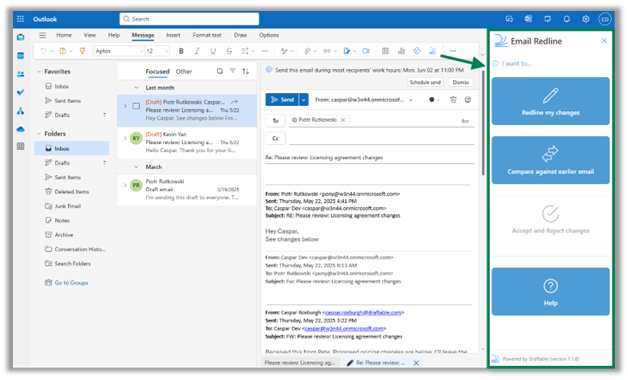This screenshot has width=628, height=380.
Task: Click the Format Painter icon
Action: pos(83,51)
